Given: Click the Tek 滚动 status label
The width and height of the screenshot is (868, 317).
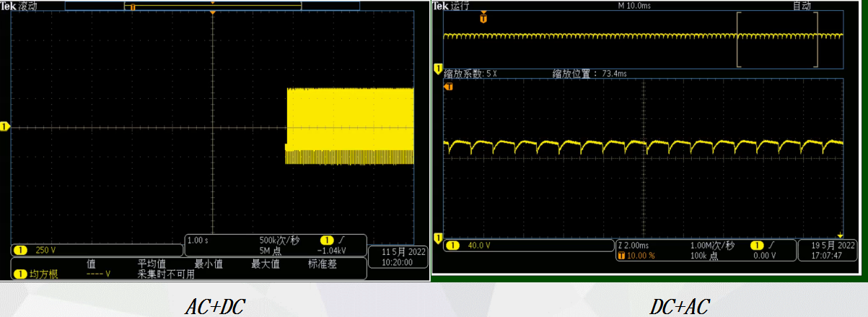Looking at the screenshot, I should point(19,5).
